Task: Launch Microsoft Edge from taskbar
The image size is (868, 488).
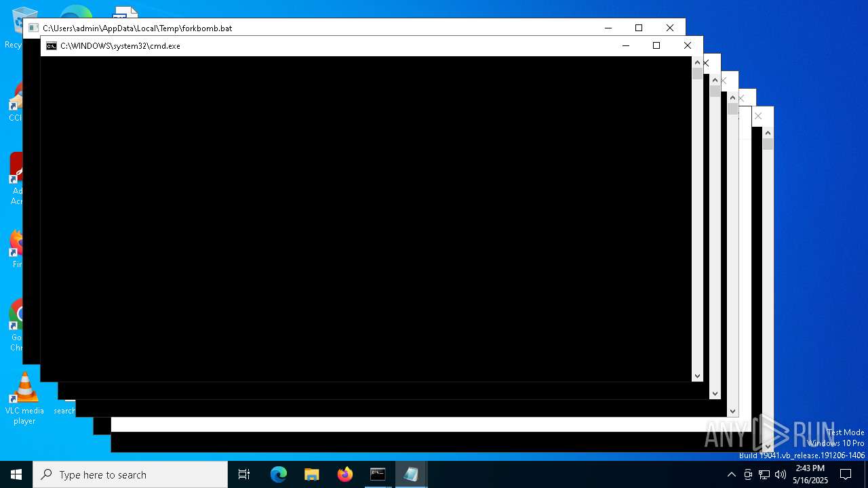Action: pos(279,474)
